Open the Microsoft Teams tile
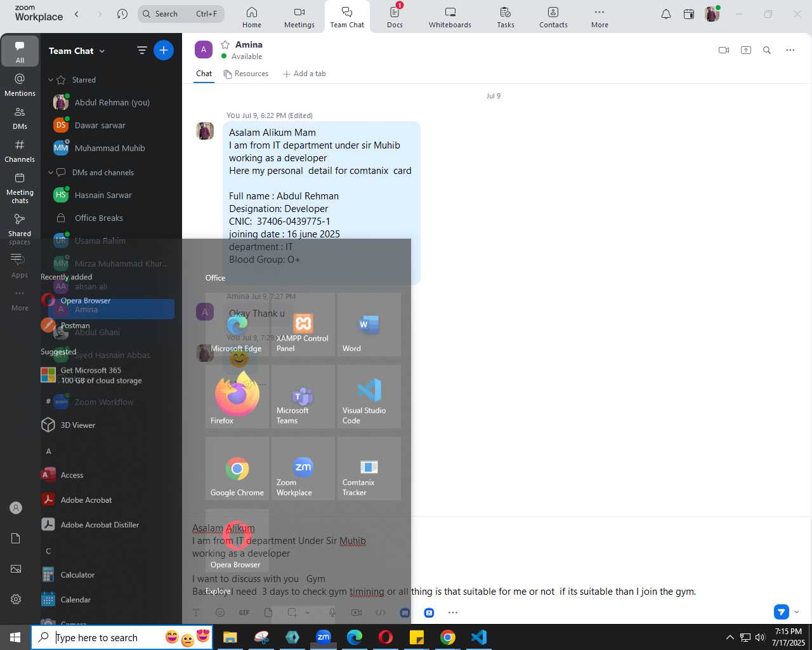 303,397
